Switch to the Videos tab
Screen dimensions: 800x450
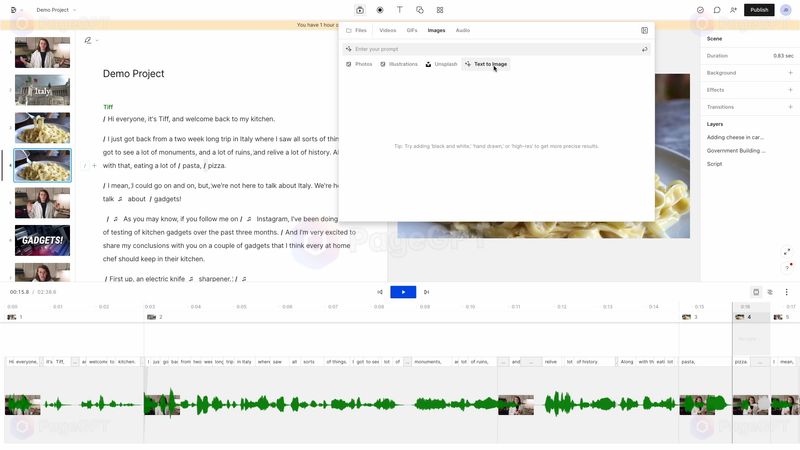[x=388, y=30]
